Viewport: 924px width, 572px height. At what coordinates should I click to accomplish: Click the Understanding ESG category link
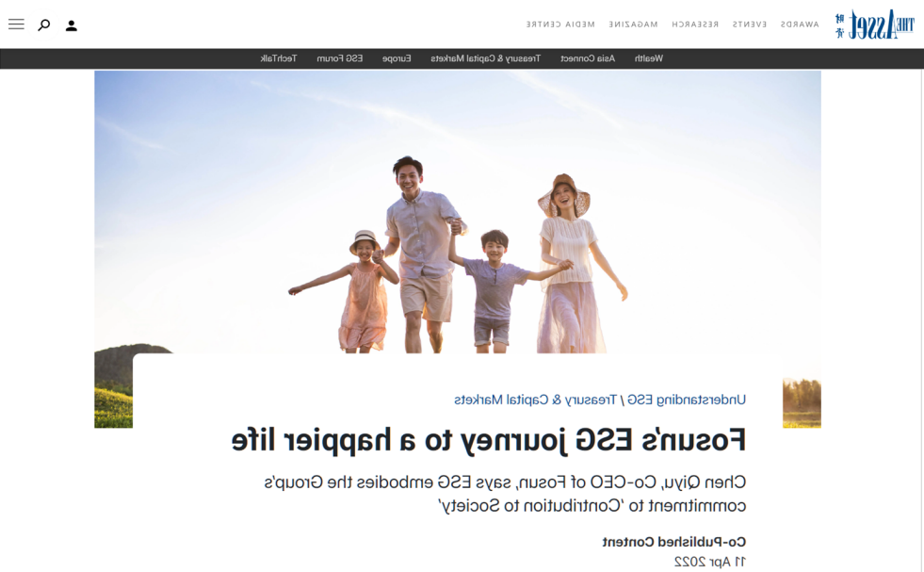(687, 400)
